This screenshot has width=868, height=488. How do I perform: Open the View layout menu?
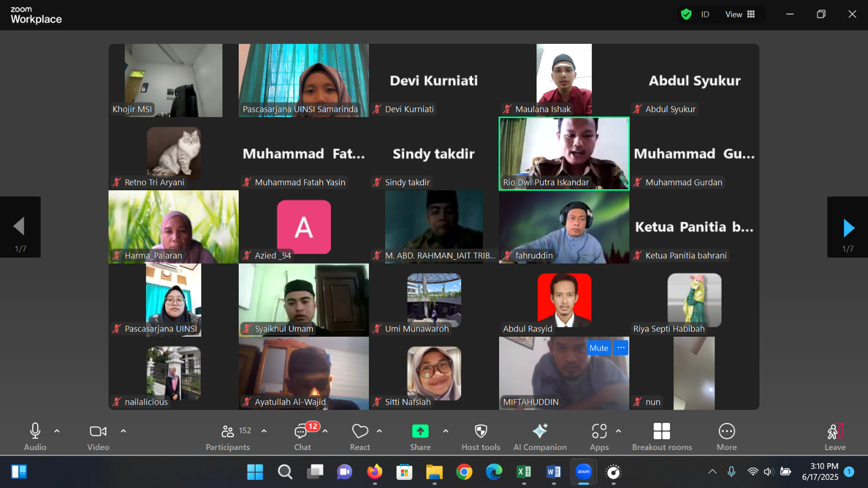coord(740,15)
